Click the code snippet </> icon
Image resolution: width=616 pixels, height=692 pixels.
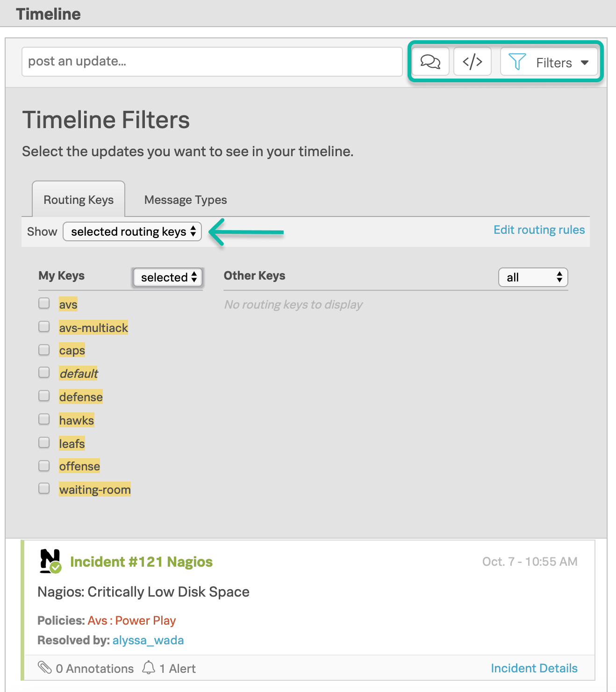472,61
